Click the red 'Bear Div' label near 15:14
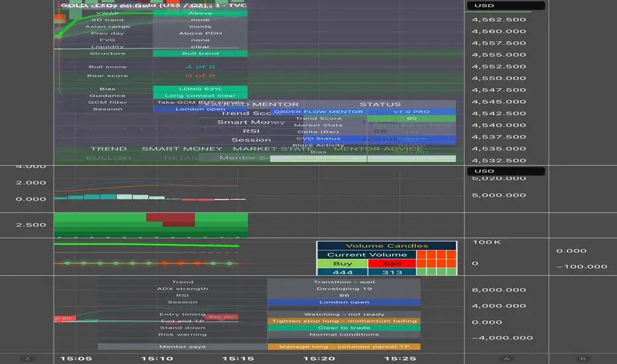The image size is (617, 364). (x=222, y=317)
